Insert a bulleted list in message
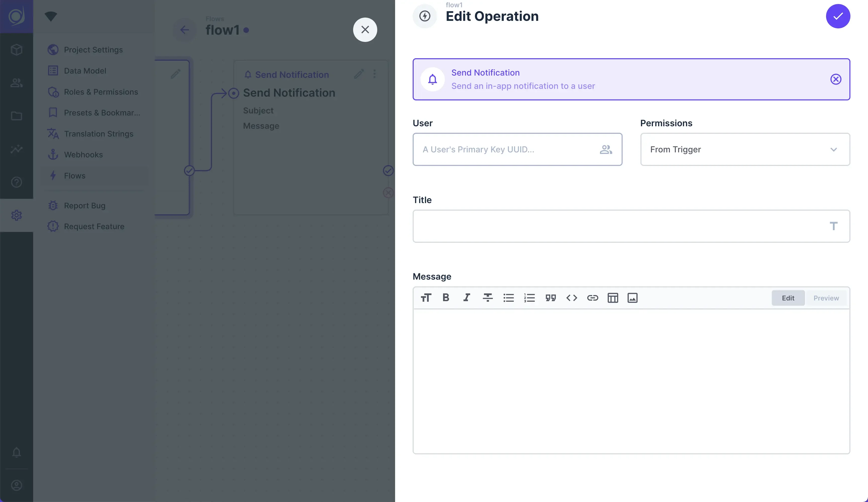 (508, 298)
